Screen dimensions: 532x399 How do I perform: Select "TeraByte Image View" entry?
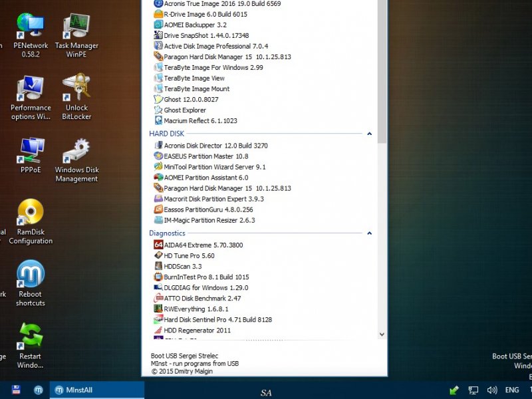pos(194,78)
